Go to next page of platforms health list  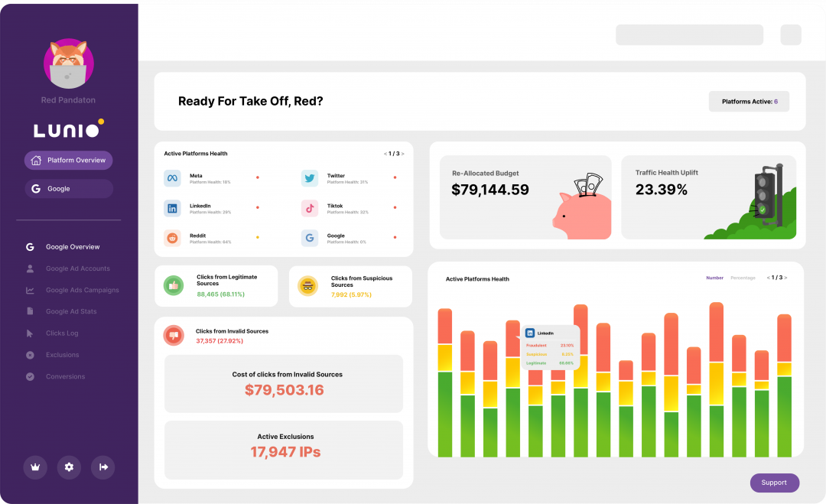click(403, 154)
